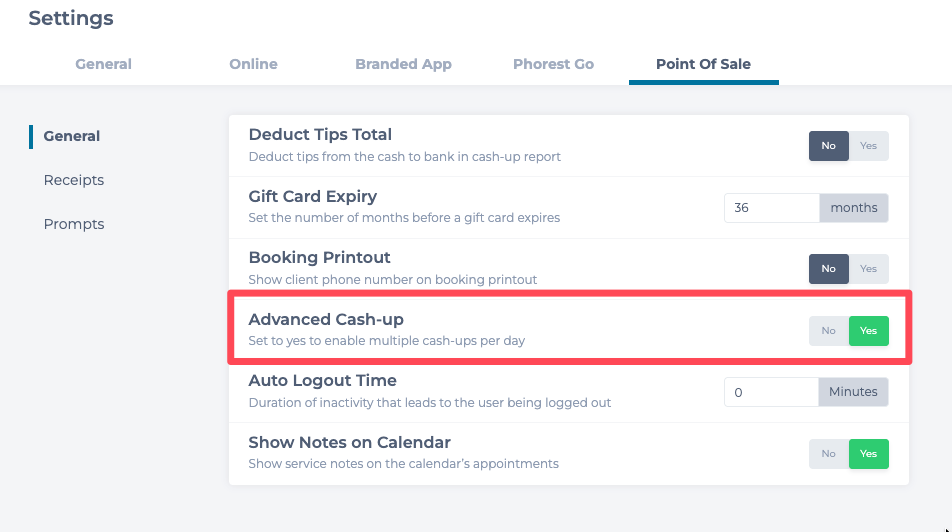Select General in the left sidebar
The height and width of the screenshot is (532, 952).
point(71,136)
